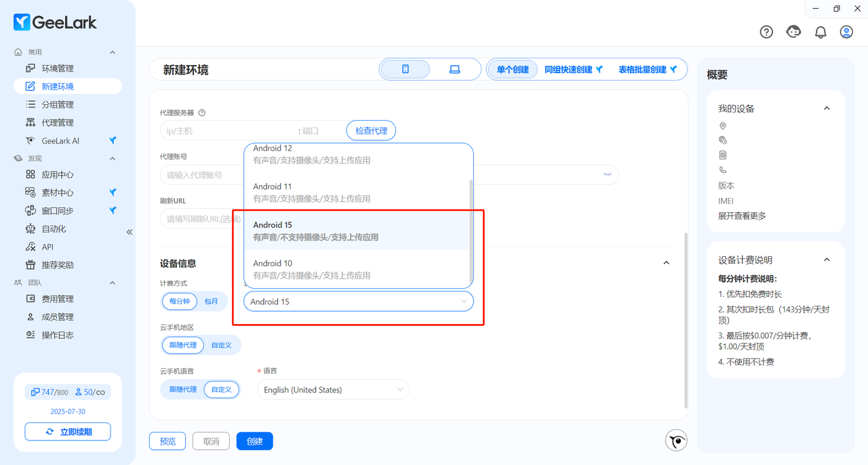Click the 端口 input field
The height and width of the screenshot is (465, 868).
321,131
